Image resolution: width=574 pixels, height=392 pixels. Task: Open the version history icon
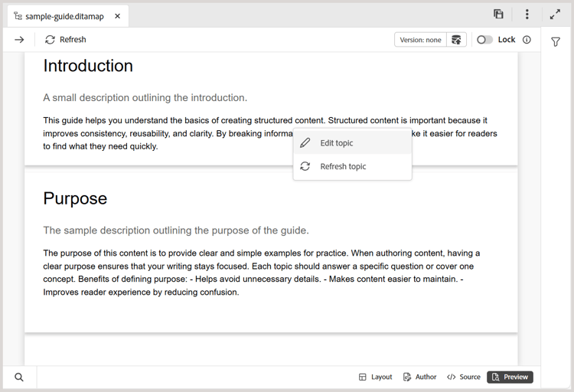tap(457, 40)
